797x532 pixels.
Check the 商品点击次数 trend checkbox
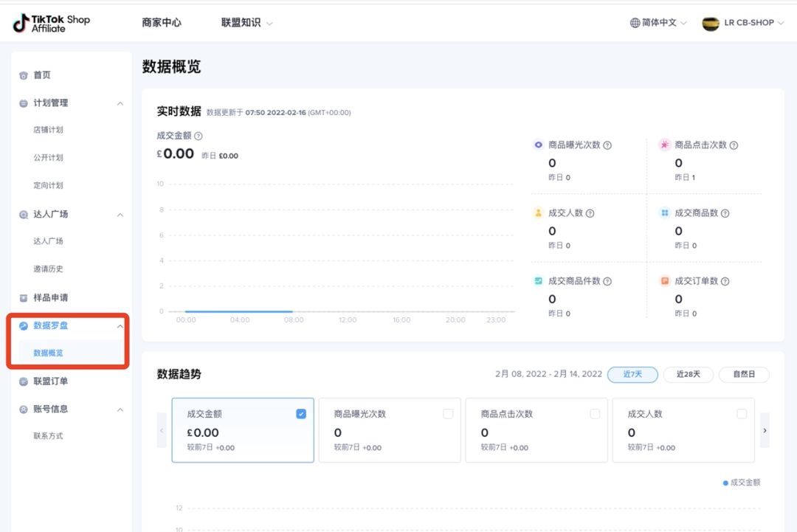click(x=595, y=414)
